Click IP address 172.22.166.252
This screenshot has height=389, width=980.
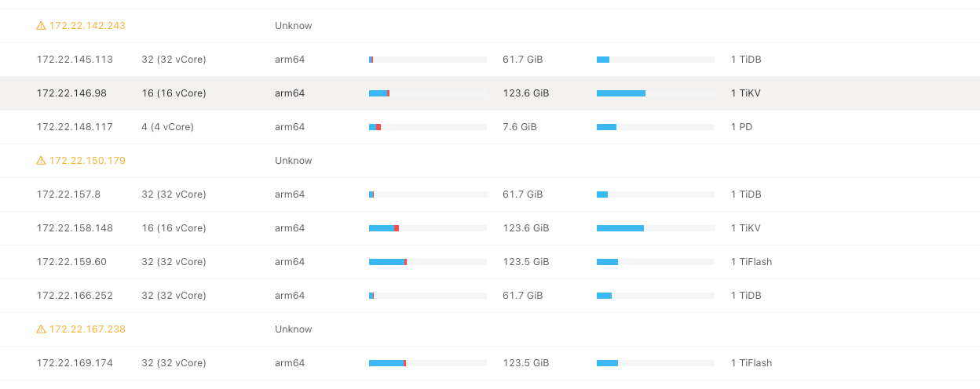pos(75,296)
